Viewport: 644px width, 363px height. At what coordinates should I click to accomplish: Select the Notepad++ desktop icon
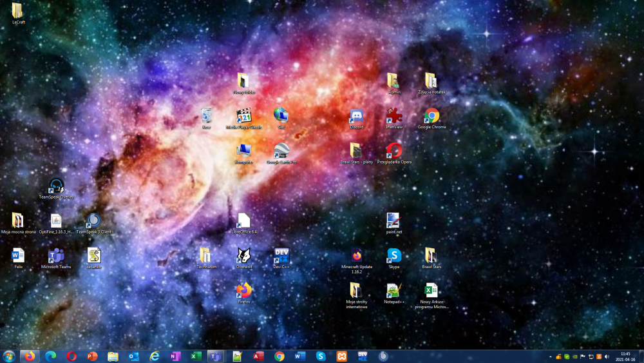[394, 291]
